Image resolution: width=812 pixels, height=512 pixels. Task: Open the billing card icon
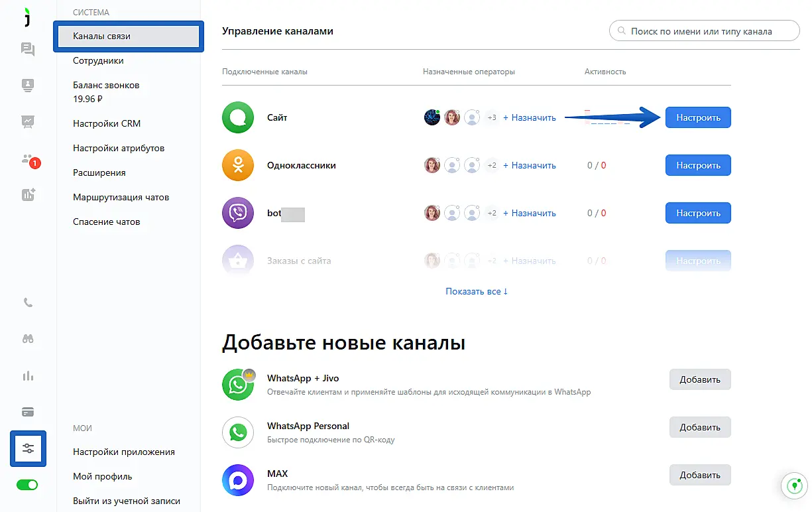28,412
